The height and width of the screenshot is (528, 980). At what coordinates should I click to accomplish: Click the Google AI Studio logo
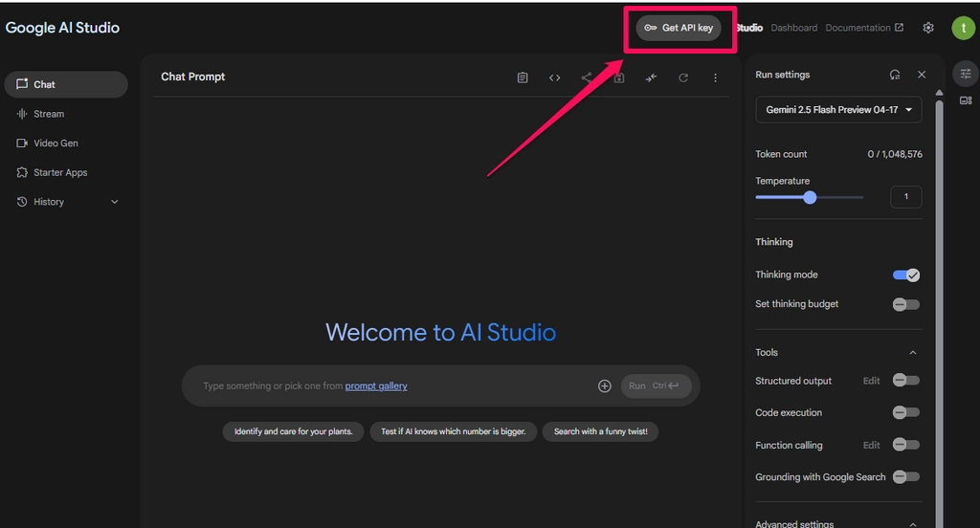point(62,28)
